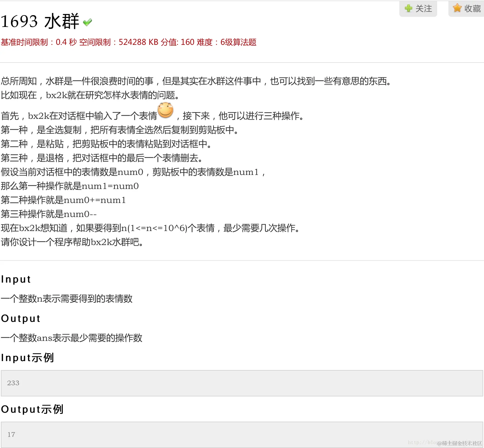
Task: Click the line beginning 现在bx2k想知道
Action: (151, 228)
